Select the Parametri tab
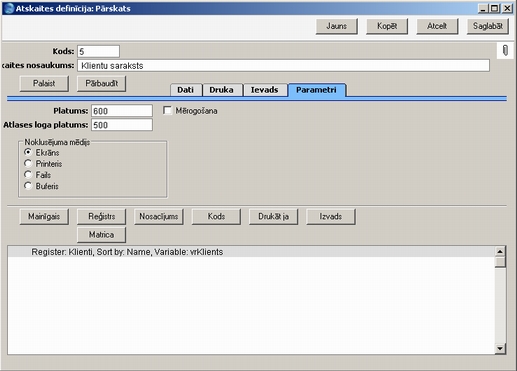517x371 pixels. tap(316, 90)
